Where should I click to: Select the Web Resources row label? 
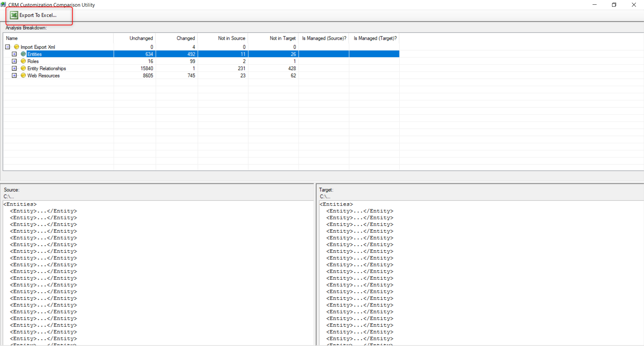pyautogui.click(x=43, y=76)
